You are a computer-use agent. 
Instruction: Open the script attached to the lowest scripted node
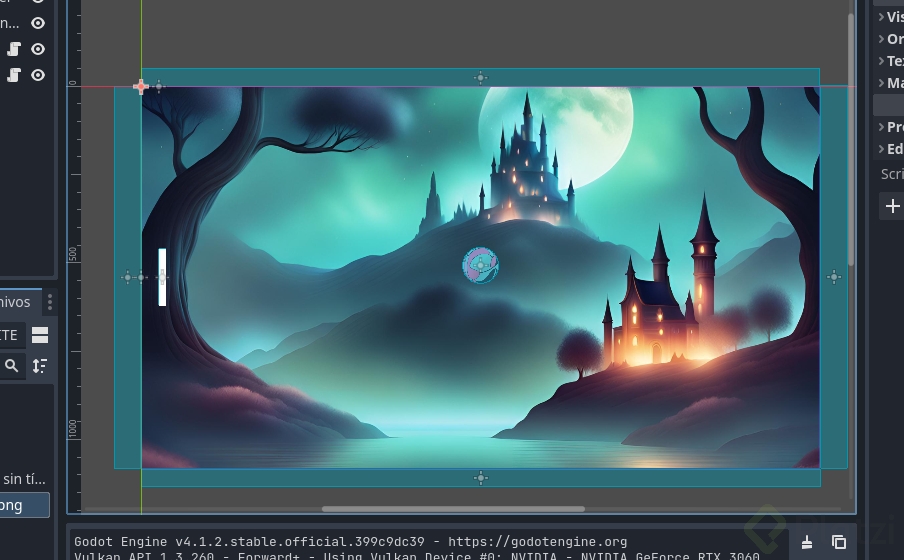[x=14, y=75]
